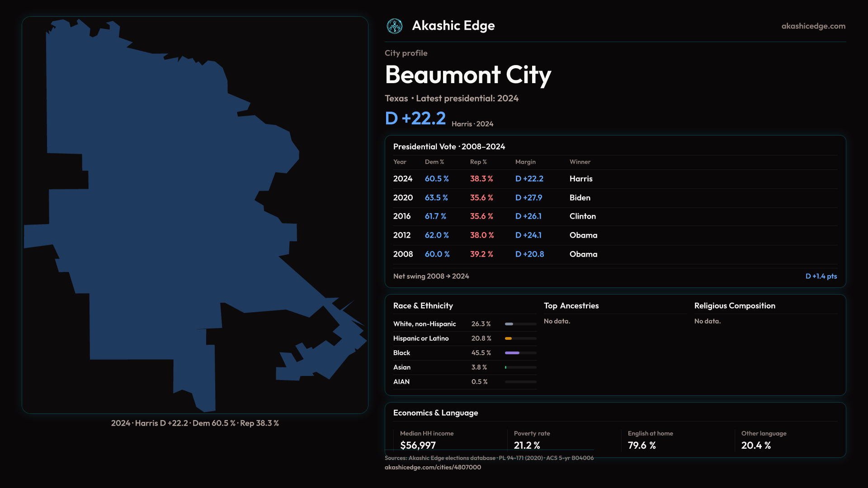Click the White, non-Hispanic gray bar
Viewport: 868px width, 488px height.
tap(509, 324)
